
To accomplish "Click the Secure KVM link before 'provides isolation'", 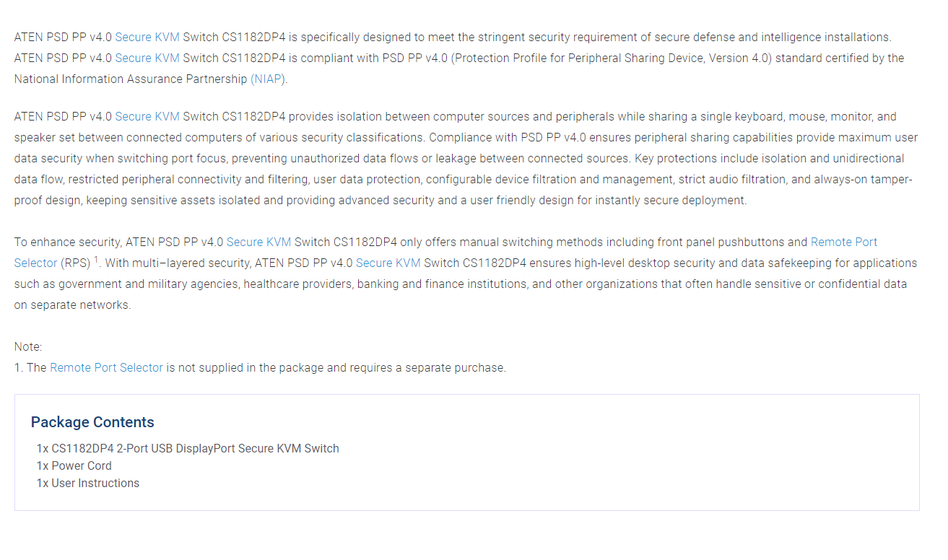I will (x=147, y=116).
